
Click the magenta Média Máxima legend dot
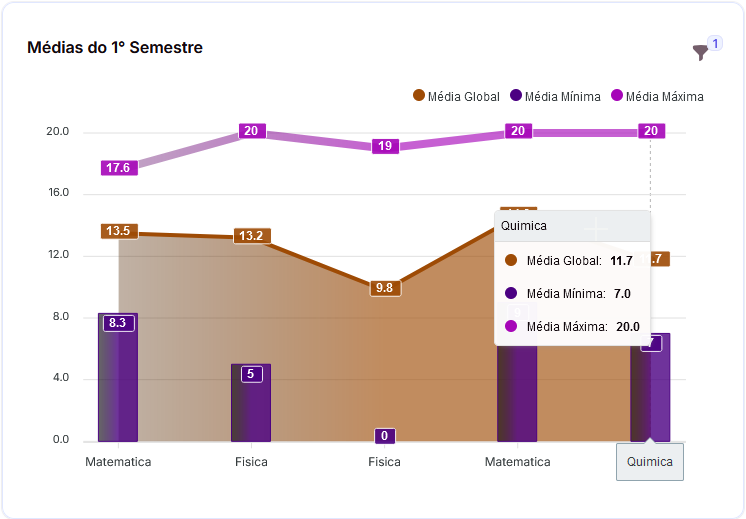[x=617, y=96]
